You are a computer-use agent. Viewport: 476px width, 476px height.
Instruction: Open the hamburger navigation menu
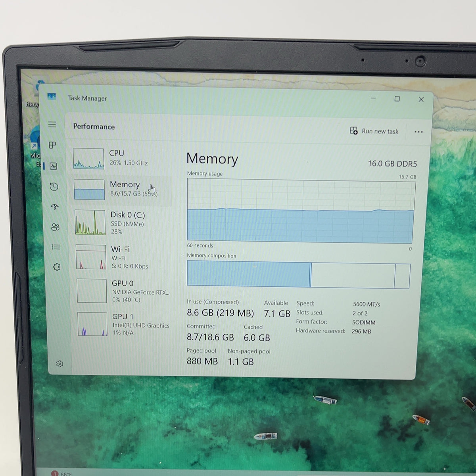point(52,125)
